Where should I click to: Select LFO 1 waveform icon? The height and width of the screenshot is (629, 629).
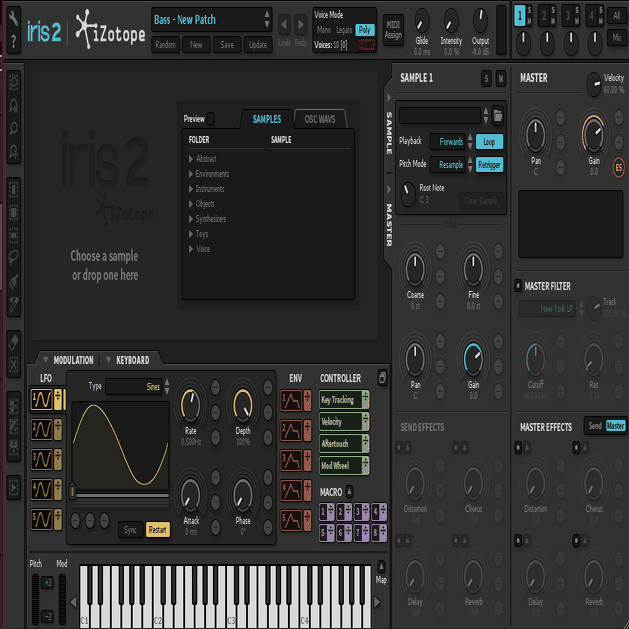42,400
